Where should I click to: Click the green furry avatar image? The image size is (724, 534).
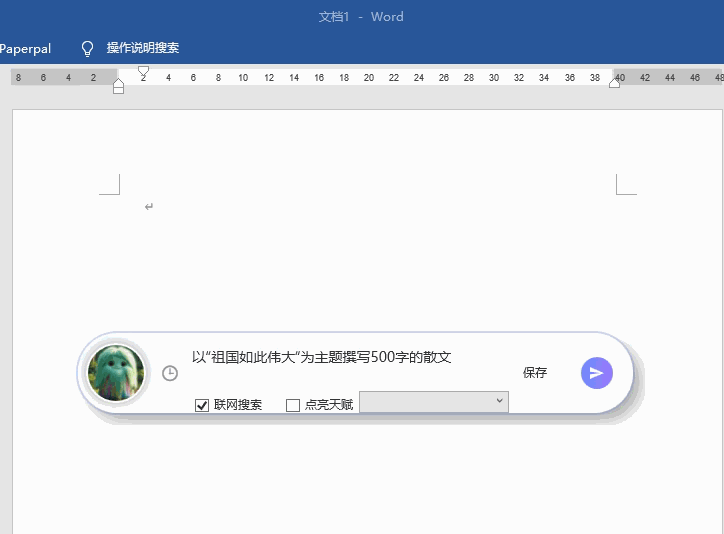click(x=116, y=373)
